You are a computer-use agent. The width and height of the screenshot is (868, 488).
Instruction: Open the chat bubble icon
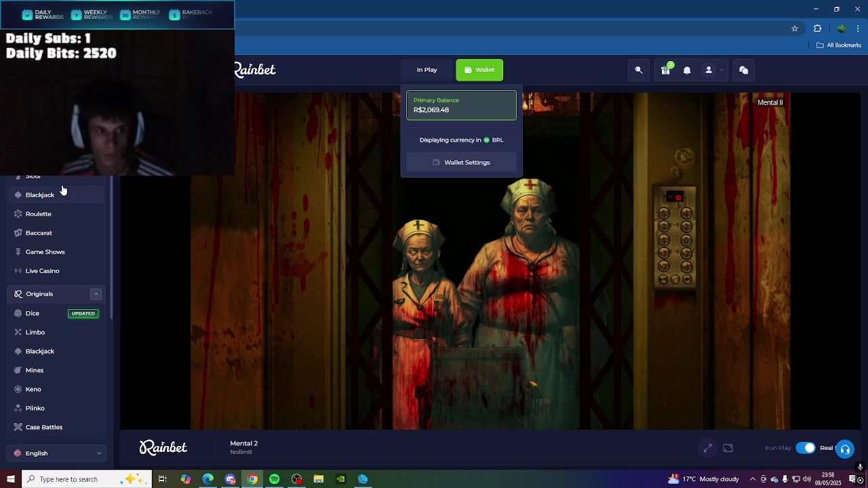[x=744, y=70]
